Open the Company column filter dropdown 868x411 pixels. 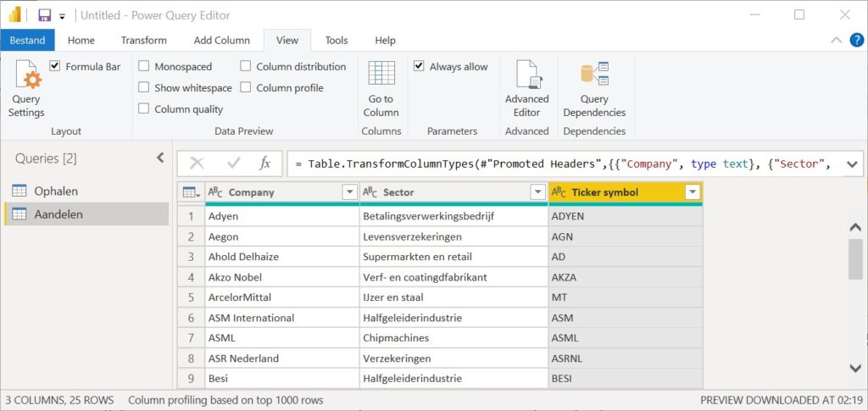click(349, 192)
